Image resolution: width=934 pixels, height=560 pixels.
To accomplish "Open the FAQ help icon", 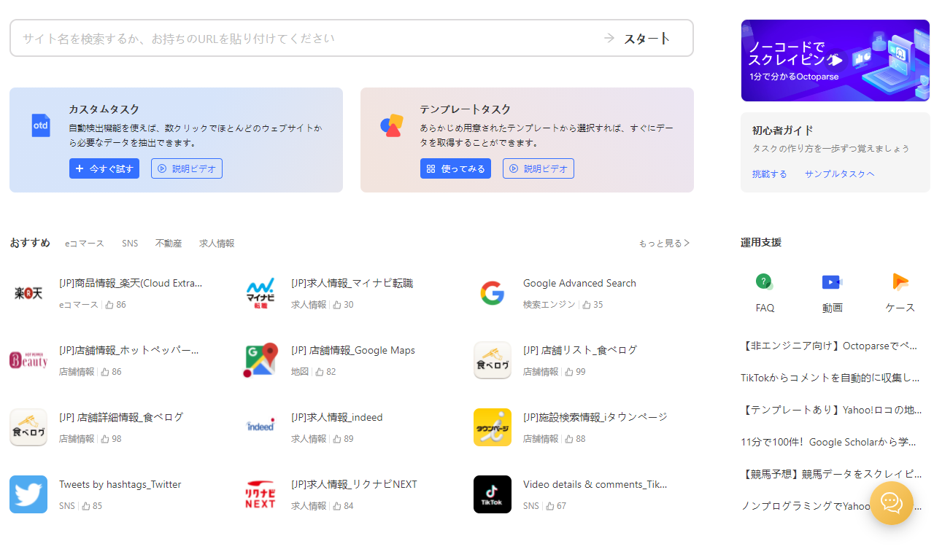I will tap(764, 281).
